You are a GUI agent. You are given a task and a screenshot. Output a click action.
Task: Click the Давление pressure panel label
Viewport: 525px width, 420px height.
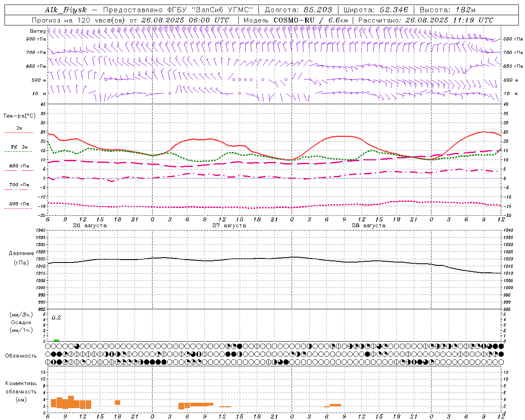click(21, 253)
